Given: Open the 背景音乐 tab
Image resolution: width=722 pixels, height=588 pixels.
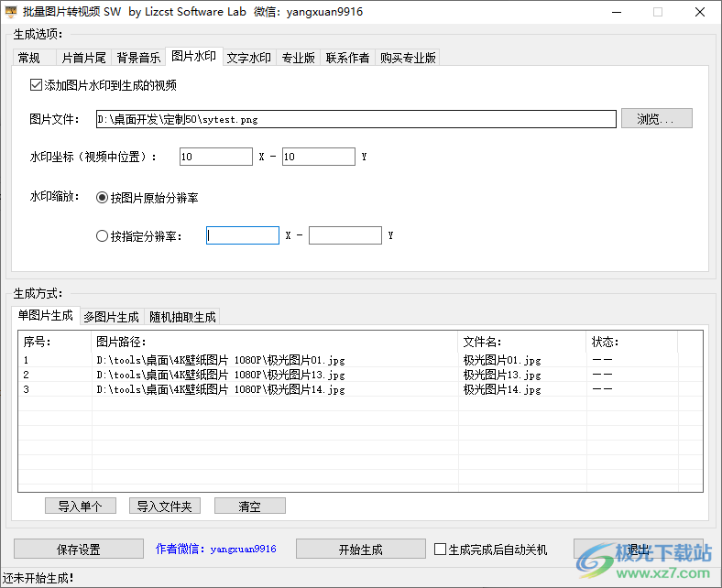Looking at the screenshot, I should [x=138, y=58].
